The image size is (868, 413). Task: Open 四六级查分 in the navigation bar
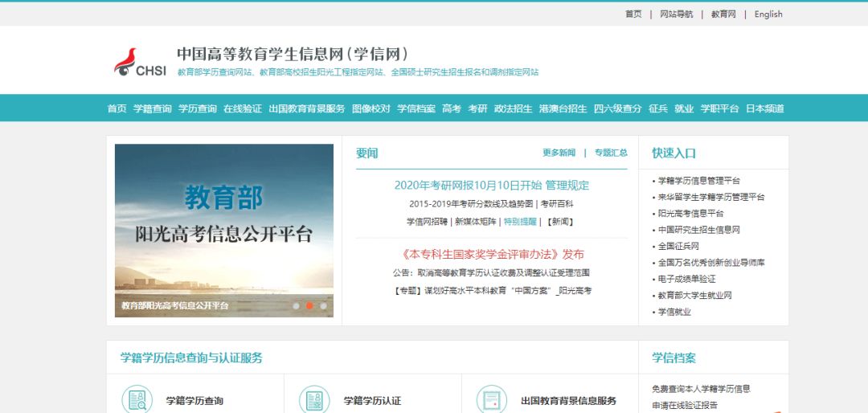tap(618, 108)
